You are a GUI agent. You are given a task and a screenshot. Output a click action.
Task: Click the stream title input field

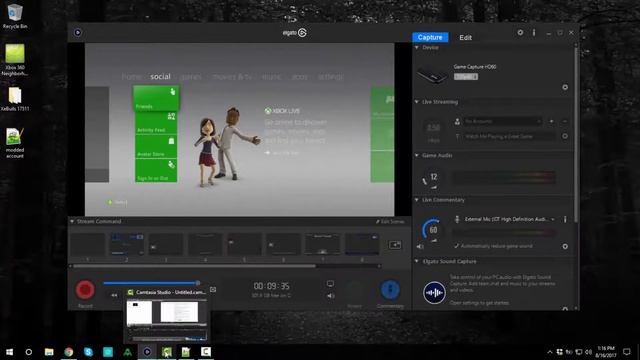pyautogui.click(x=509, y=136)
